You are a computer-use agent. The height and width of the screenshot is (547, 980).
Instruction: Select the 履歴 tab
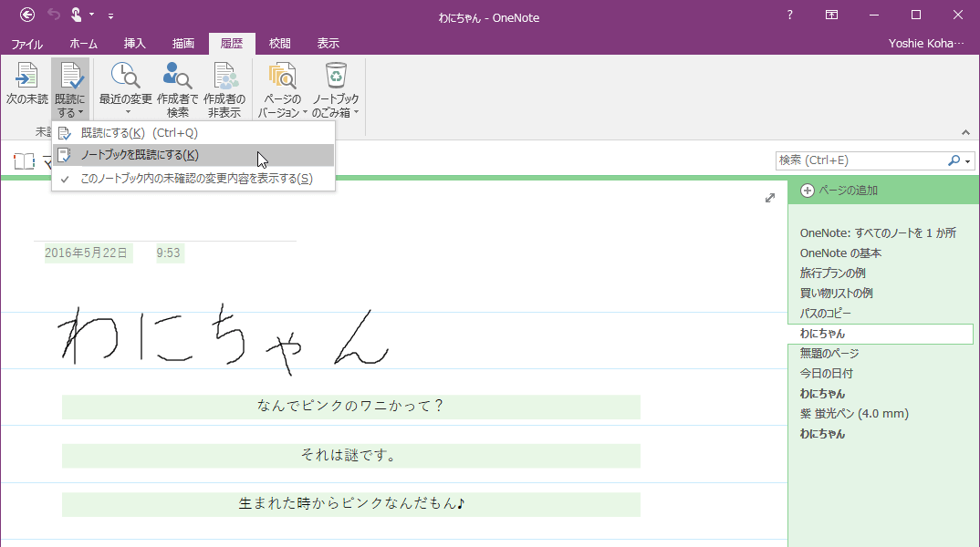click(232, 44)
